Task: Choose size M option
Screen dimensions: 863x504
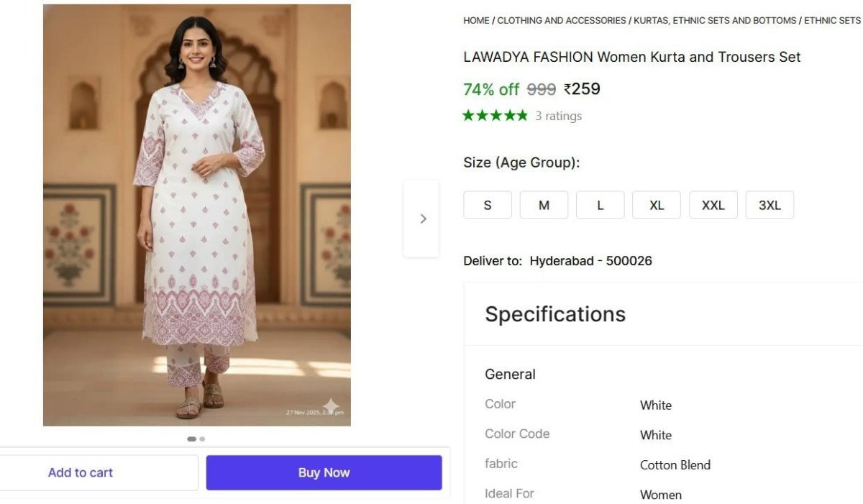Action: click(544, 205)
